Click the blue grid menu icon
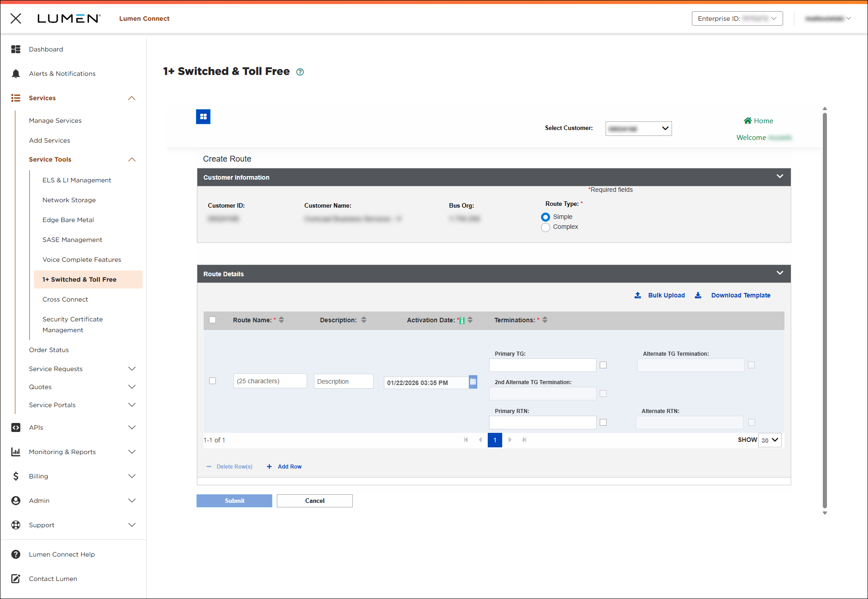 (x=203, y=117)
